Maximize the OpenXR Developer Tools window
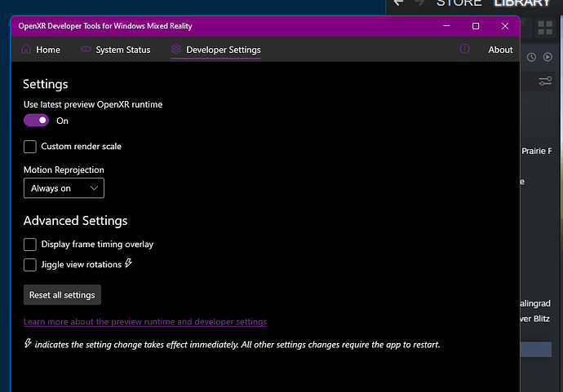Screen dimensions: 563x392 click(x=476, y=26)
